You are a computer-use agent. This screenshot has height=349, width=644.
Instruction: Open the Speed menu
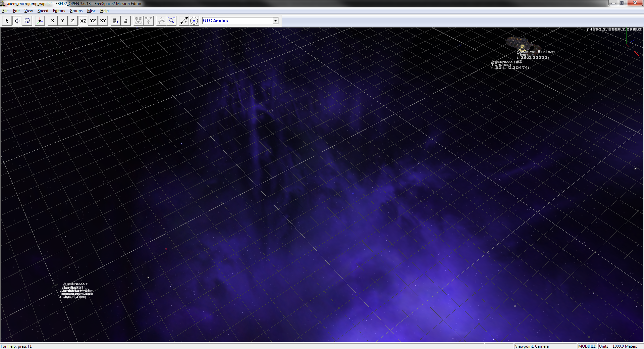pyautogui.click(x=43, y=11)
